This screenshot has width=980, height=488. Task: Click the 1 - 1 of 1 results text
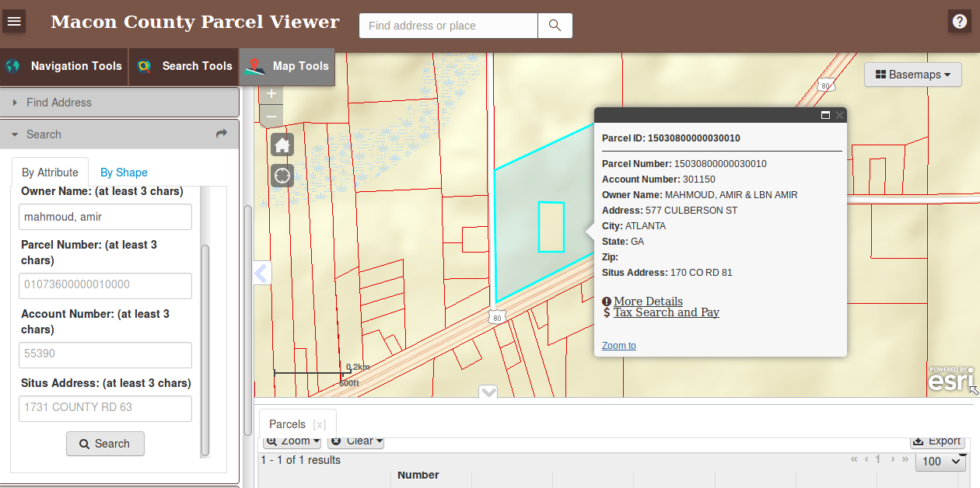pos(301,460)
